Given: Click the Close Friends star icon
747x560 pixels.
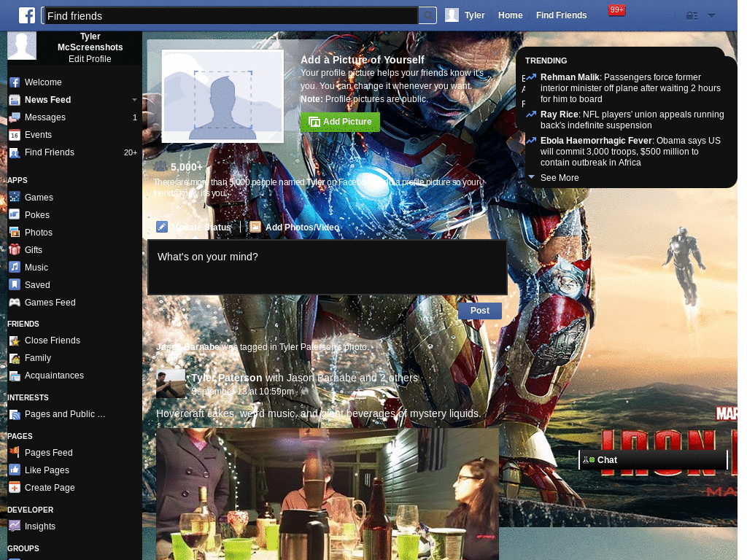Looking at the screenshot, I should 15,341.
